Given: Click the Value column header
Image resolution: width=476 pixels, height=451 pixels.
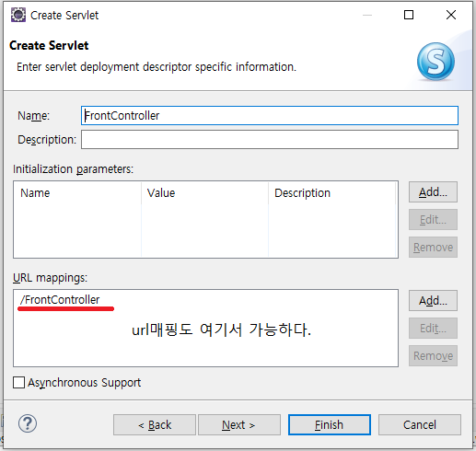Looking at the screenshot, I should tap(204, 193).
